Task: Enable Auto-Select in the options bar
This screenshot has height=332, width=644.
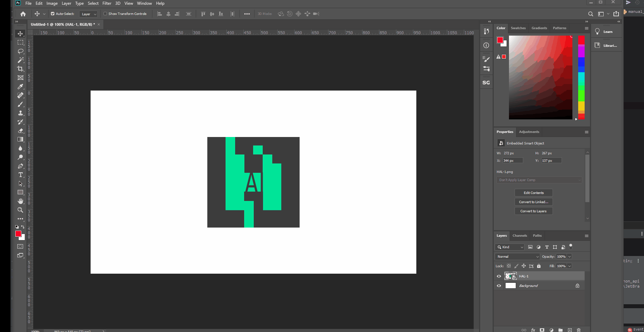Action: (x=53, y=14)
